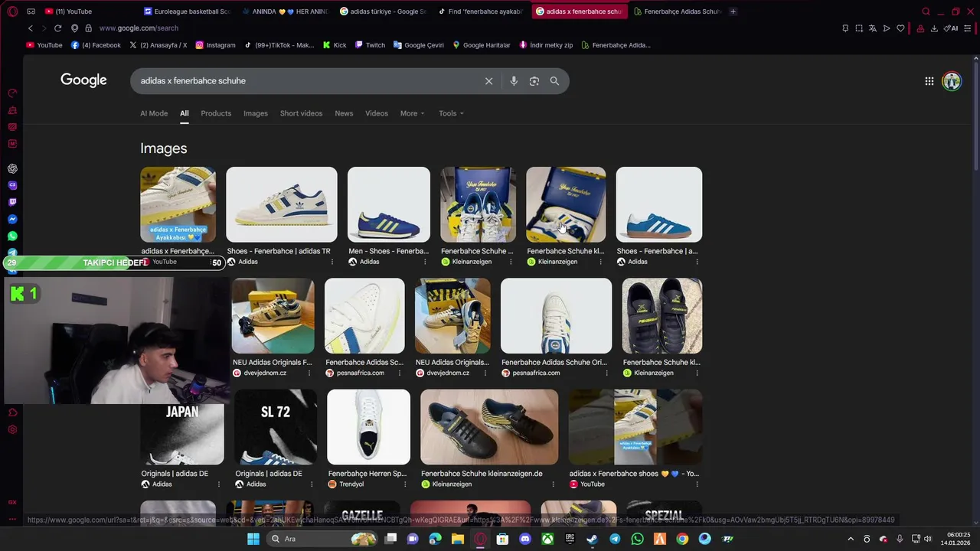Open the Trendyol Fenerbahçe Herren thumbnail
Screen dimensions: 980x551
pos(368,427)
